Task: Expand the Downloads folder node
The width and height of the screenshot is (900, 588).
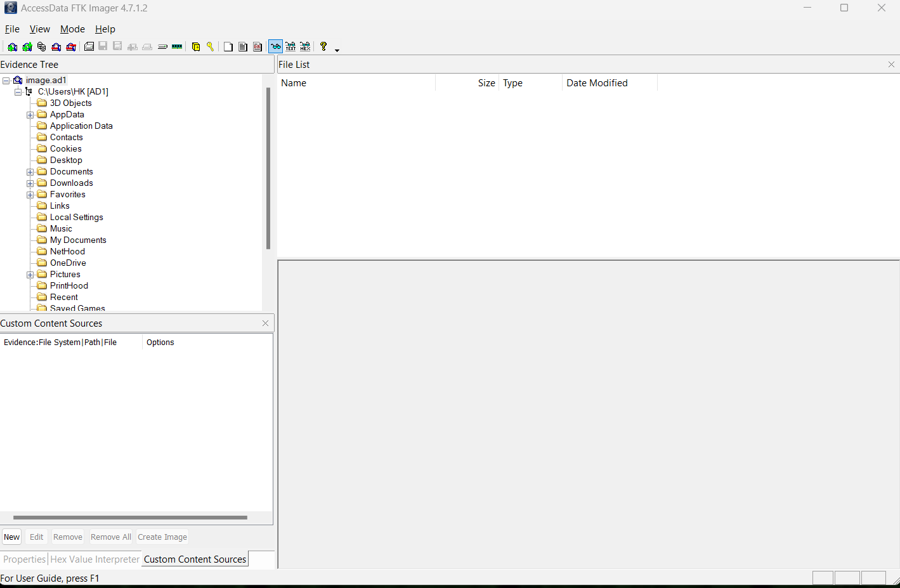Action: (x=30, y=183)
